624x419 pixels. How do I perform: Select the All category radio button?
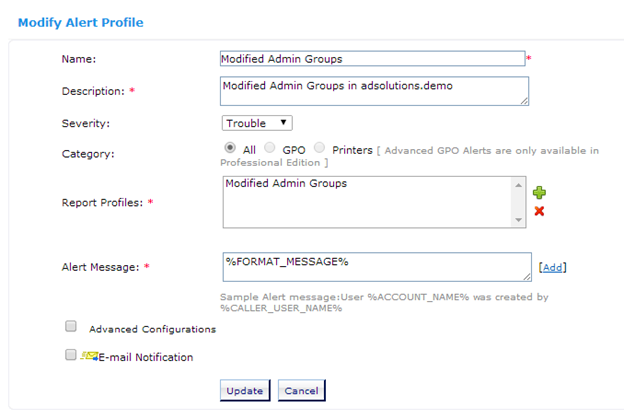point(230,148)
